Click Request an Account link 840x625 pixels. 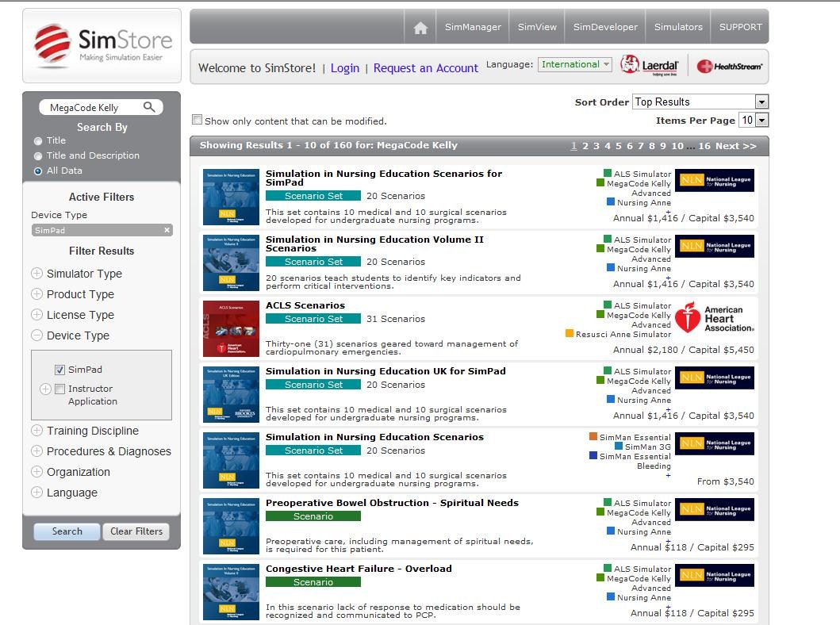pyautogui.click(x=426, y=68)
